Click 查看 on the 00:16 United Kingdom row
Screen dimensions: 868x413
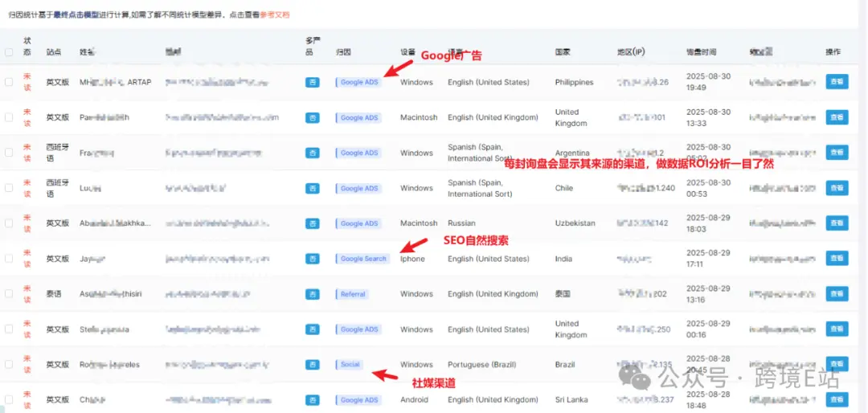pos(837,329)
